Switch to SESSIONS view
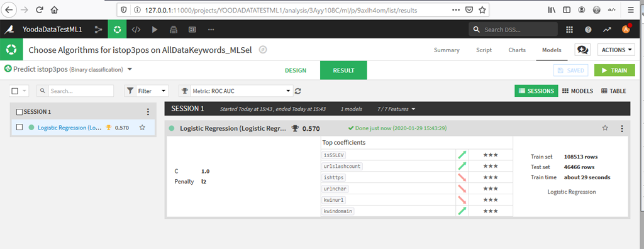The width and height of the screenshot is (644, 249). [x=536, y=91]
